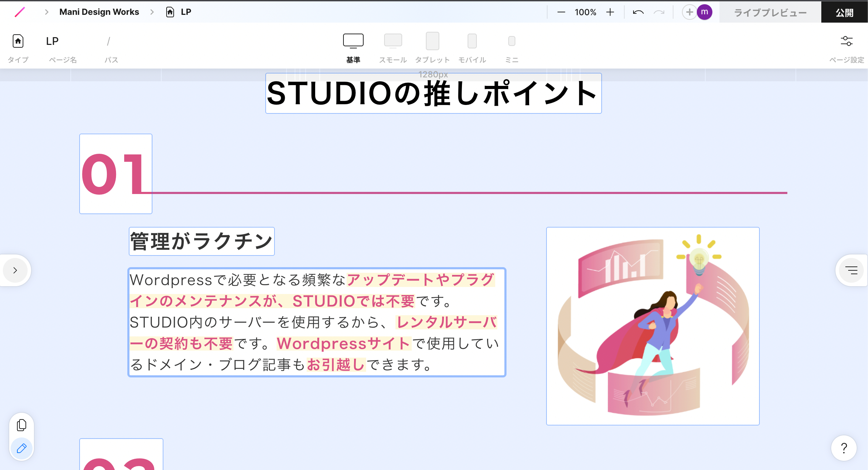Image resolution: width=868 pixels, height=470 pixels.
Task: Open ライブプレビュー (live preview)
Action: [770, 12]
